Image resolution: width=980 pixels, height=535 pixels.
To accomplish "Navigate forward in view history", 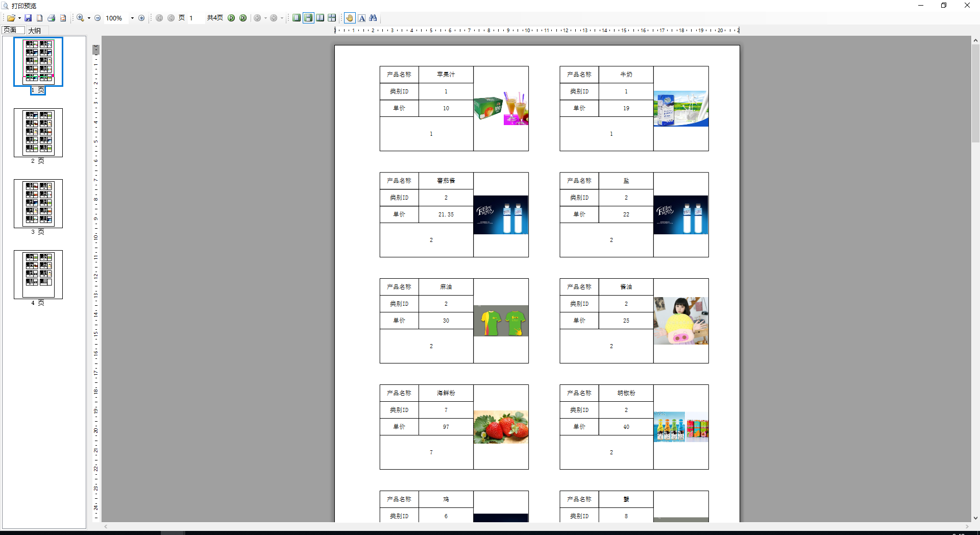I will [274, 18].
